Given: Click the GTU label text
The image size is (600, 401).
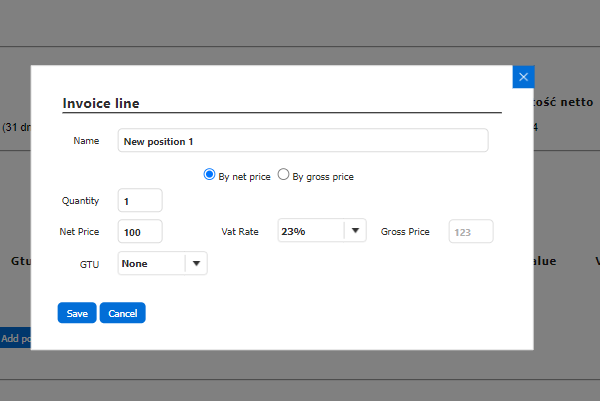Looking at the screenshot, I should click(x=89, y=263).
